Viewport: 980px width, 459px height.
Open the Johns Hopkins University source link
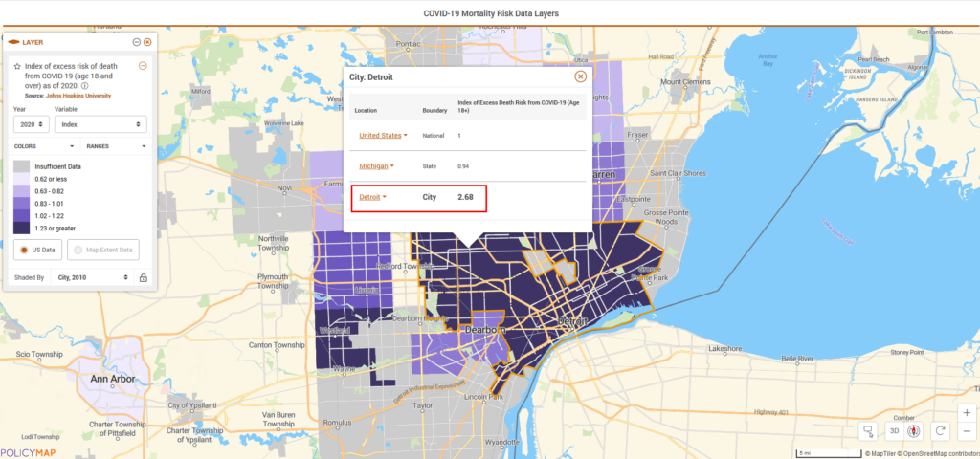(78, 96)
